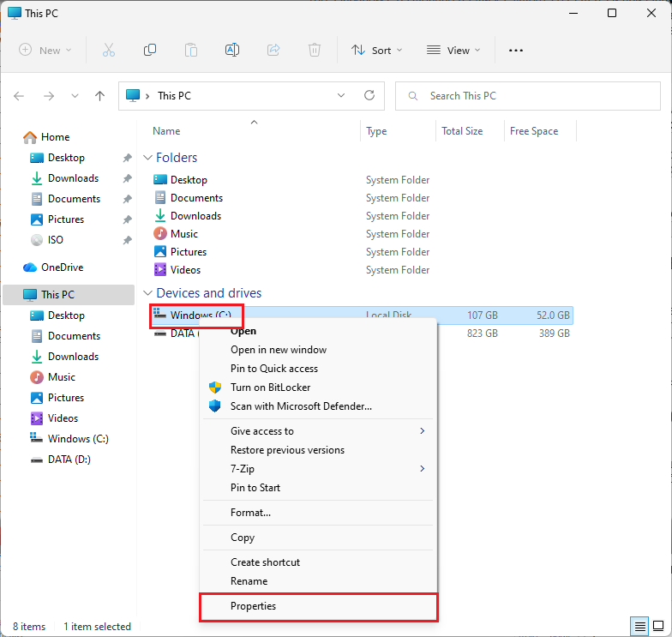Switch to details view layout icon

(639, 626)
